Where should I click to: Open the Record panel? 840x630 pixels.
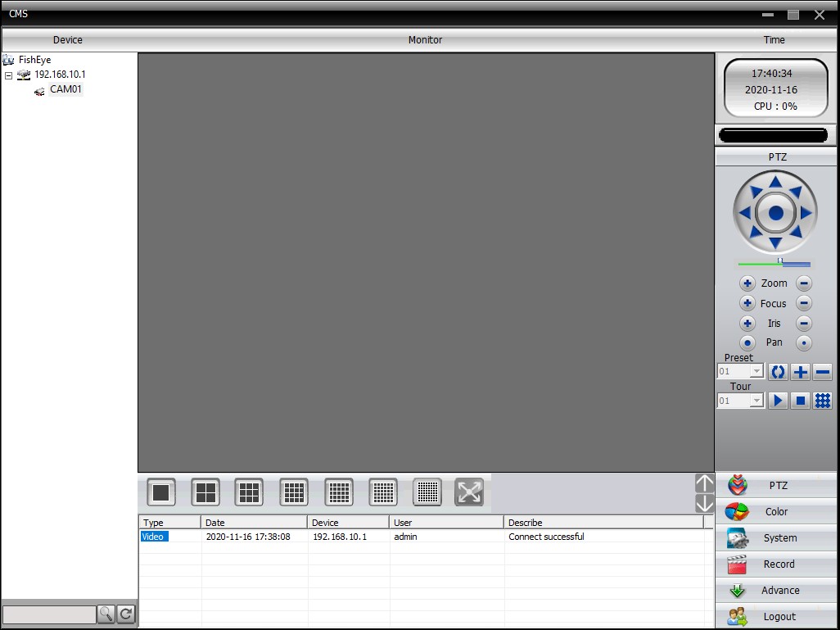(777, 564)
